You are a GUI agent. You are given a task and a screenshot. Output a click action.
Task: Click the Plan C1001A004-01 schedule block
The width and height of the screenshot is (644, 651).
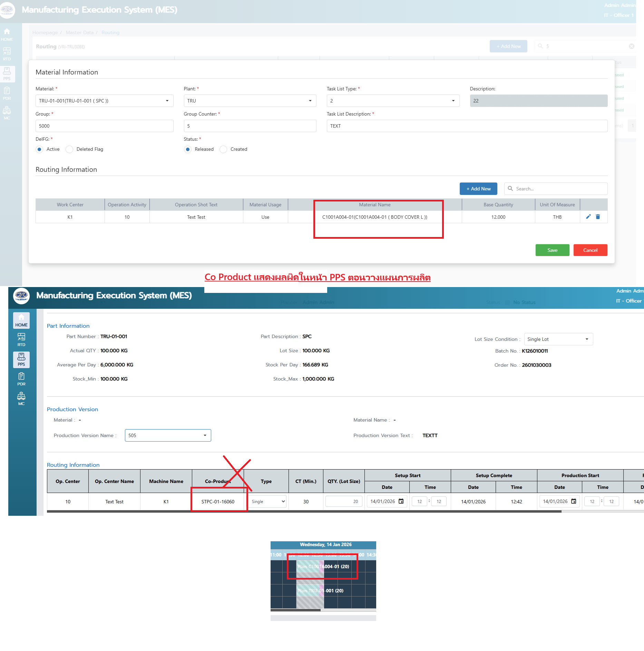point(323,566)
